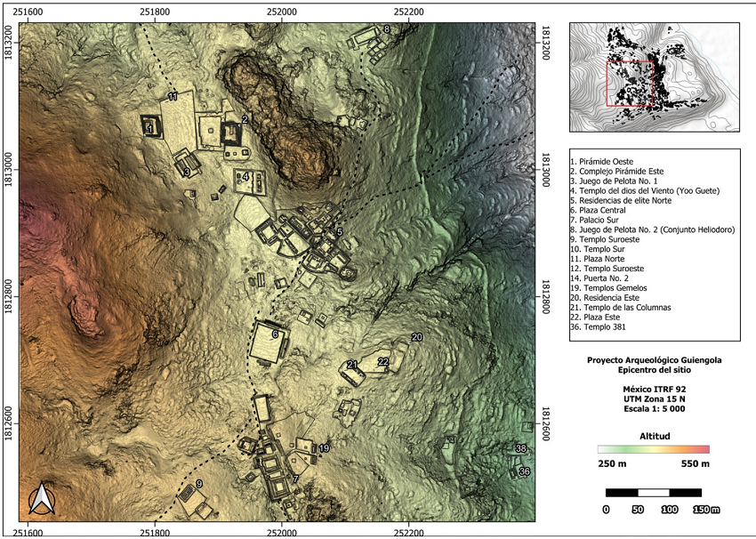Click the altitude color gradient bar
Screen dimensions: 756x539
pyautogui.click(x=654, y=449)
